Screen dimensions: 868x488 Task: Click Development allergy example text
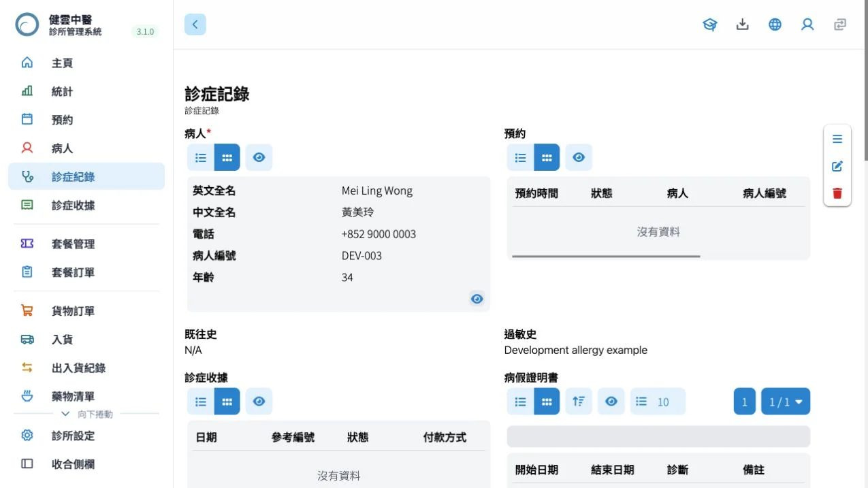[x=576, y=351]
